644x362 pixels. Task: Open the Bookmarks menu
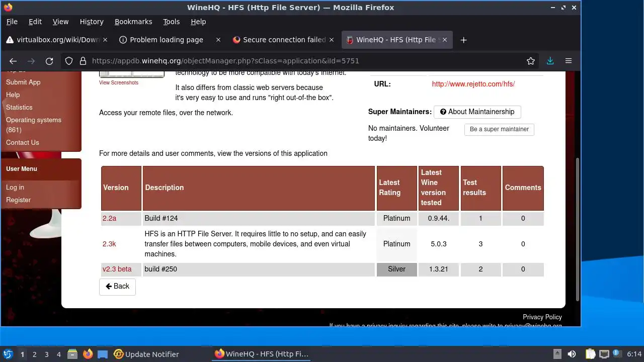[x=133, y=22]
